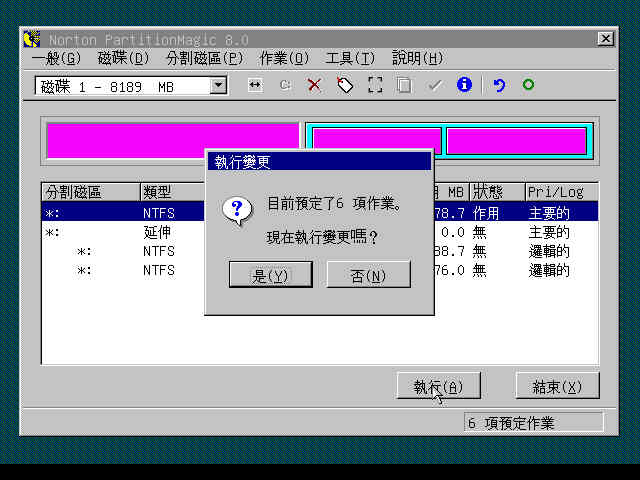Screen dimensions: 640x480
Task: Click the format partition bracket icon
Action: 375,86
